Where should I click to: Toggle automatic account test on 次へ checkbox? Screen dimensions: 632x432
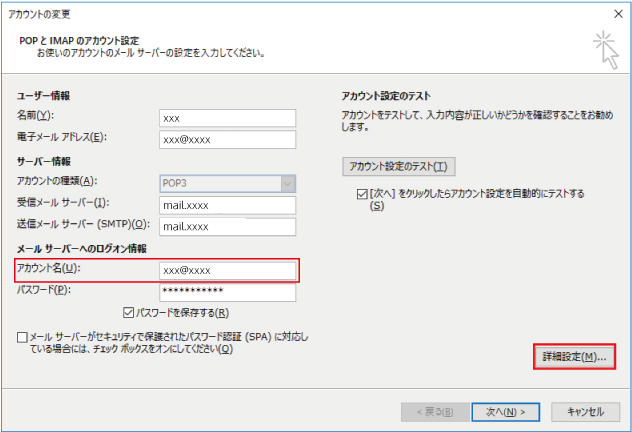point(362,194)
